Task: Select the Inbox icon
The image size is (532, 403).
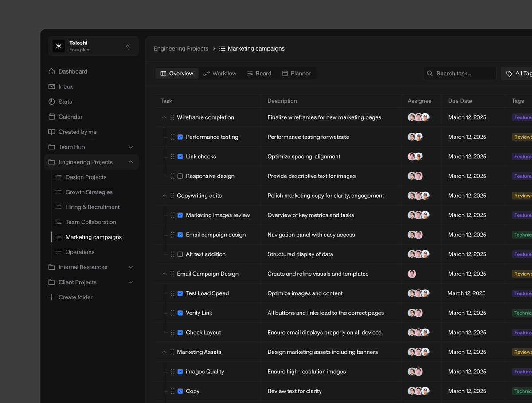Action: pos(51,86)
